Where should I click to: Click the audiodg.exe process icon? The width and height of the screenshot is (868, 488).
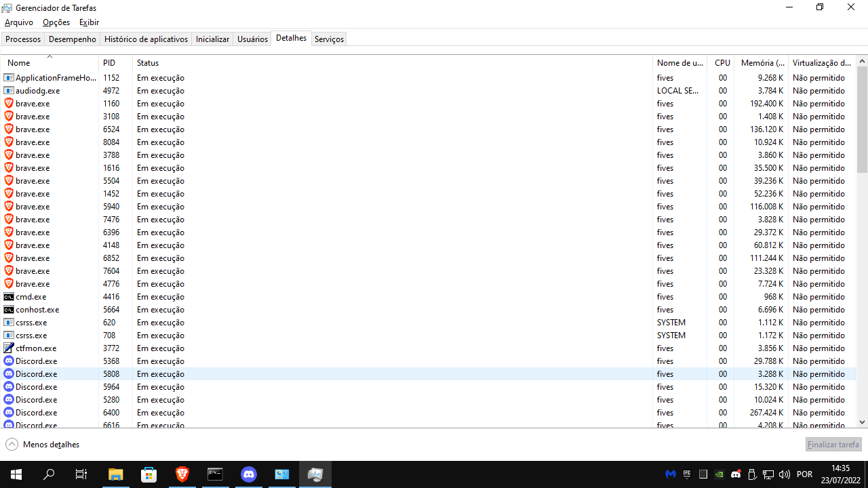tap(9, 91)
